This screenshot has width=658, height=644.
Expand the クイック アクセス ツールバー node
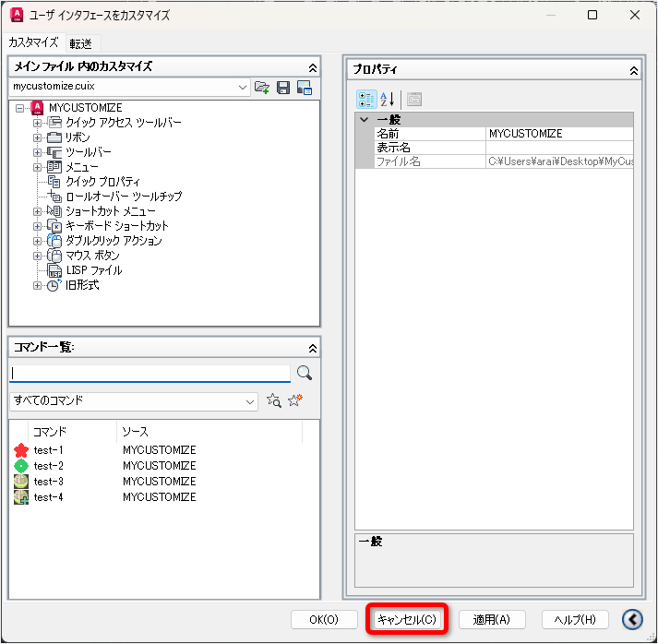[x=37, y=123]
